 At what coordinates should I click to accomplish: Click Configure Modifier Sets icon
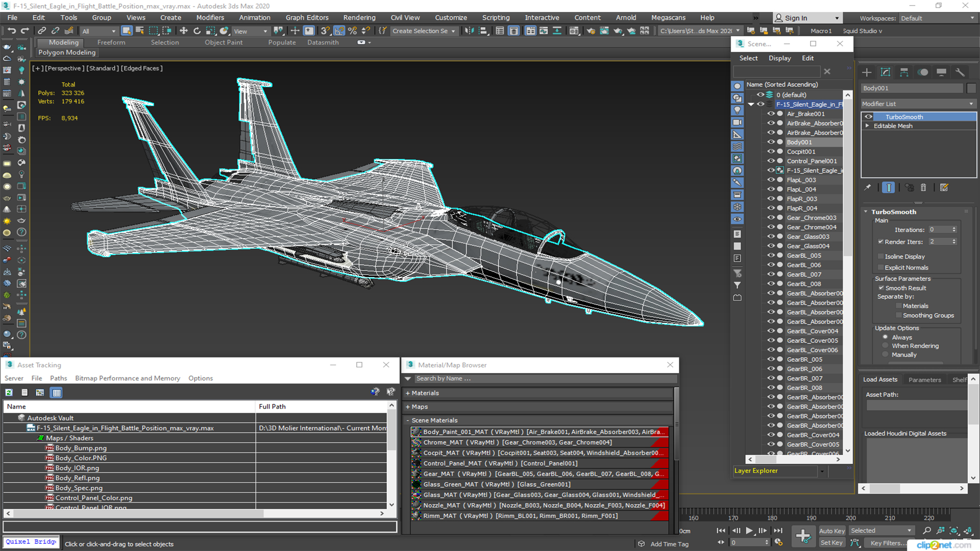click(944, 188)
